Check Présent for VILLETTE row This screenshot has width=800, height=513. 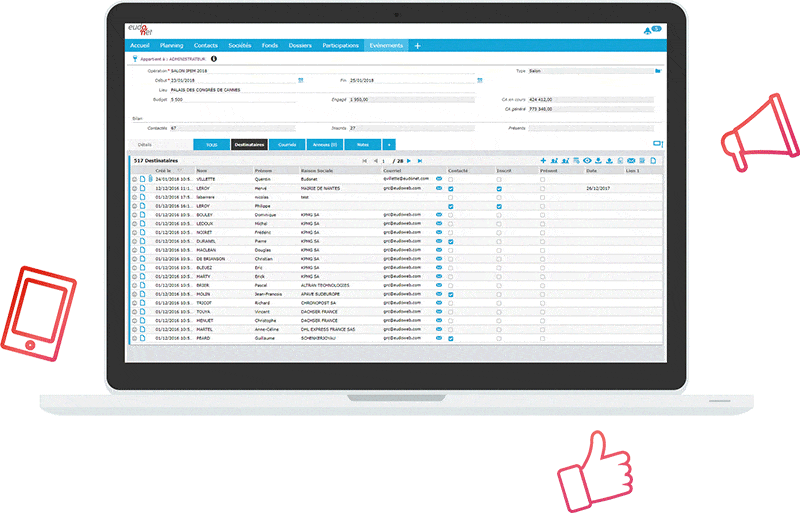click(542, 180)
